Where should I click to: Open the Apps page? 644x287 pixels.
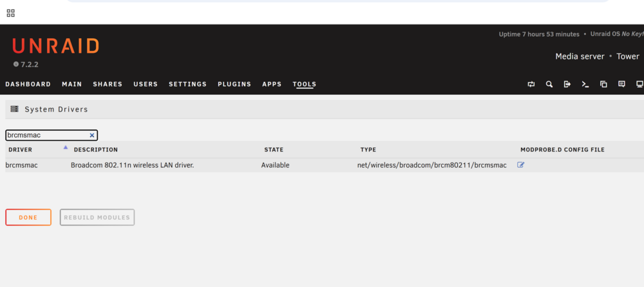click(x=272, y=84)
